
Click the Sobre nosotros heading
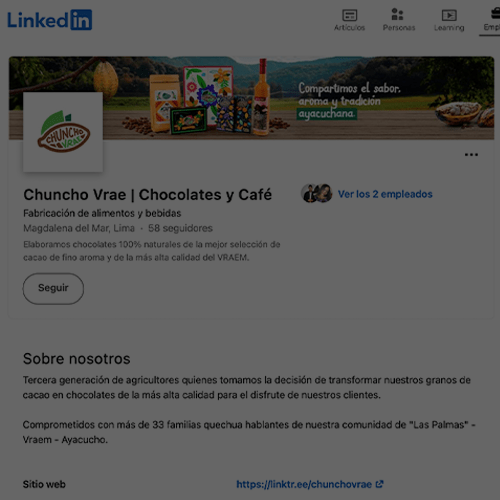77,359
